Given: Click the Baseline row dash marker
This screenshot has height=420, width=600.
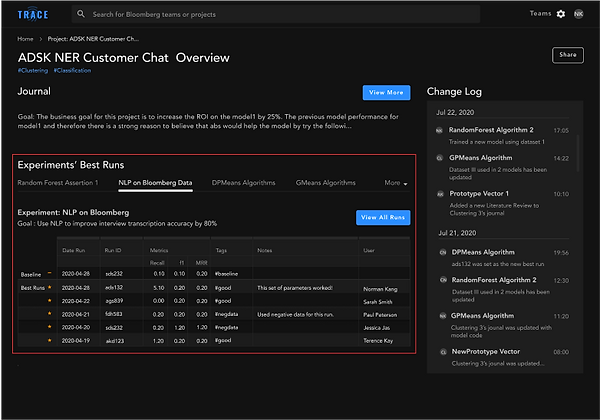Looking at the screenshot, I should (49, 273).
